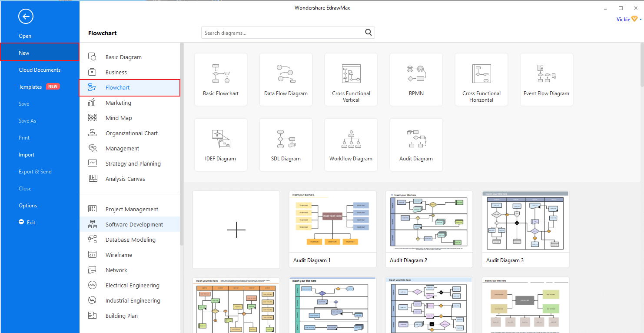Select the Data Flow Diagram type

click(x=286, y=80)
